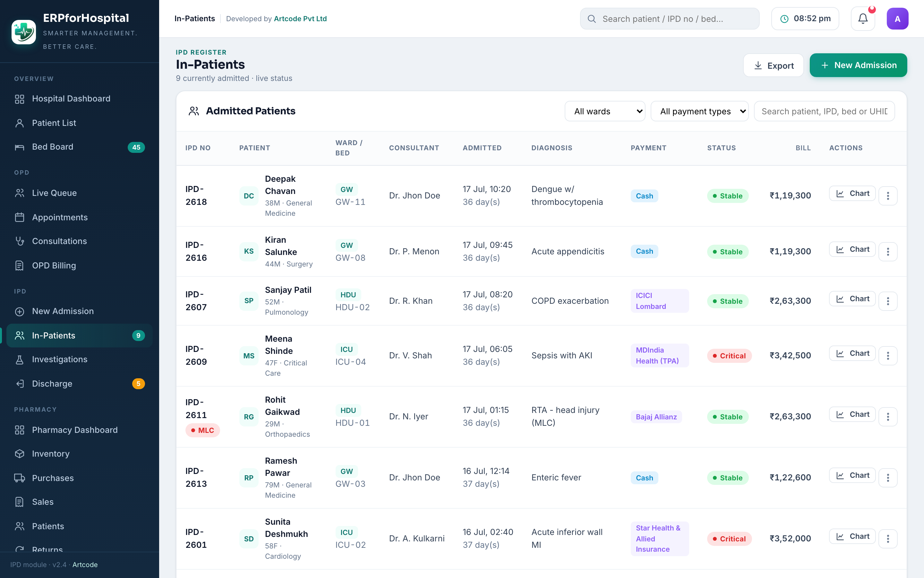The image size is (924, 578).
Task: Open Bed Board page
Action: tap(80, 147)
